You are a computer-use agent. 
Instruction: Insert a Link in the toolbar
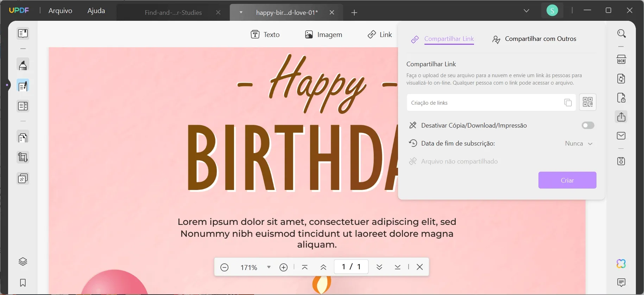pyautogui.click(x=380, y=35)
